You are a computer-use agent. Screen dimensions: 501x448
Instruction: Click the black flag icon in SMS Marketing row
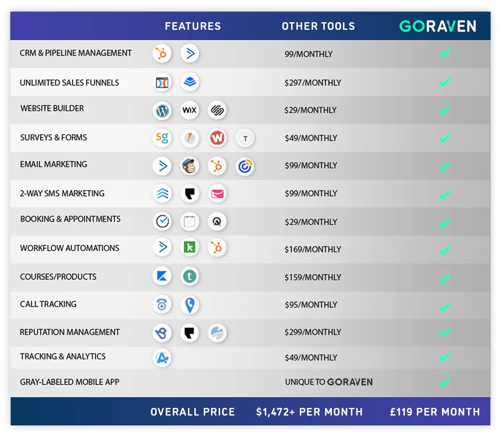coord(190,193)
